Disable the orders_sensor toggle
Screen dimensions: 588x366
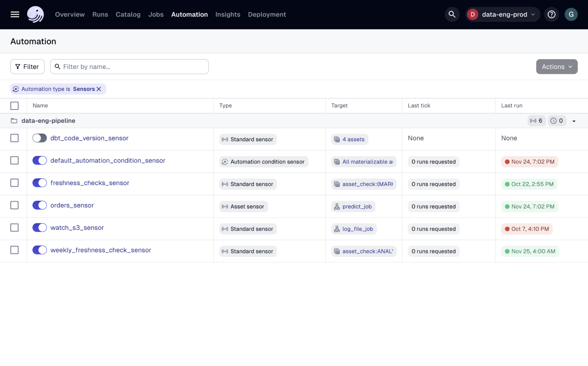[x=40, y=205]
